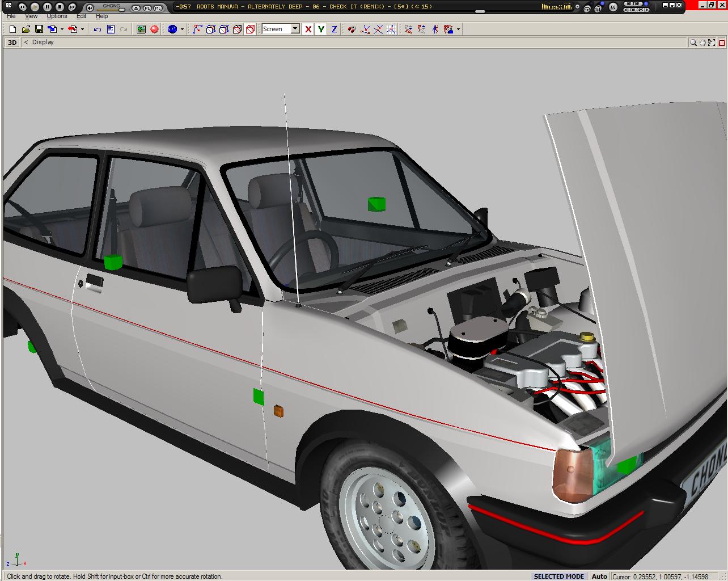Open the Screen coordinate system dropdown
The width and height of the screenshot is (728, 581).
(295, 29)
